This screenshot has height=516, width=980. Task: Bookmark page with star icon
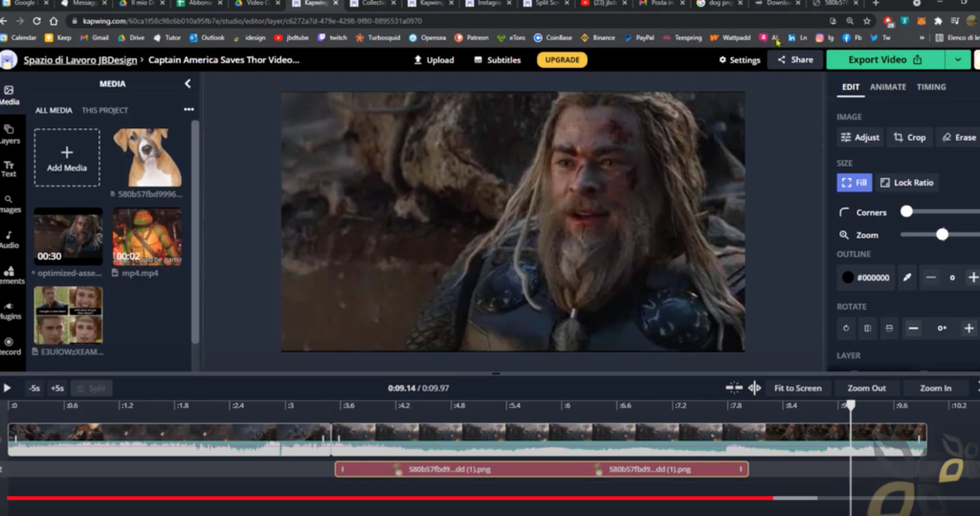[x=866, y=21]
